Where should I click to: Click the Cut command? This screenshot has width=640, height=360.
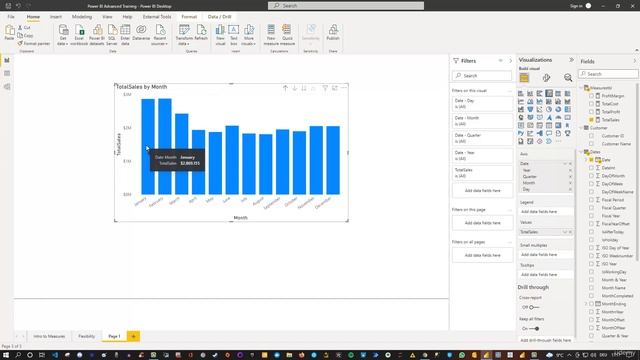point(24,27)
